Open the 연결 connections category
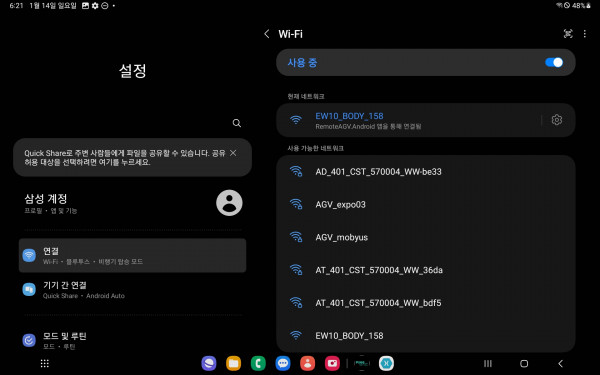The height and width of the screenshot is (375, 600). (x=132, y=255)
